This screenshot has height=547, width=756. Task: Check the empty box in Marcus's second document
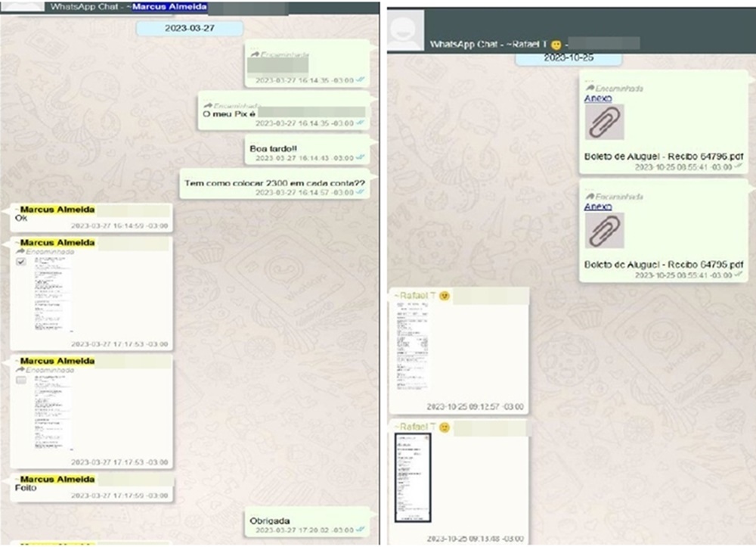coord(21,380)
